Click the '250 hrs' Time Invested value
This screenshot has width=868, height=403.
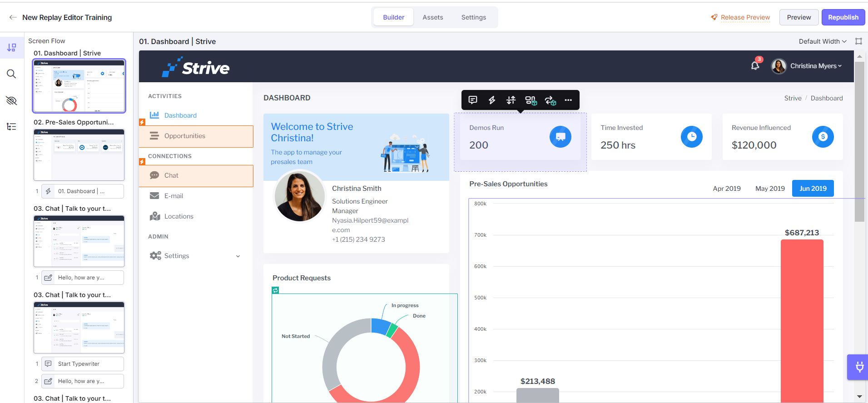[x=618, y=145]
